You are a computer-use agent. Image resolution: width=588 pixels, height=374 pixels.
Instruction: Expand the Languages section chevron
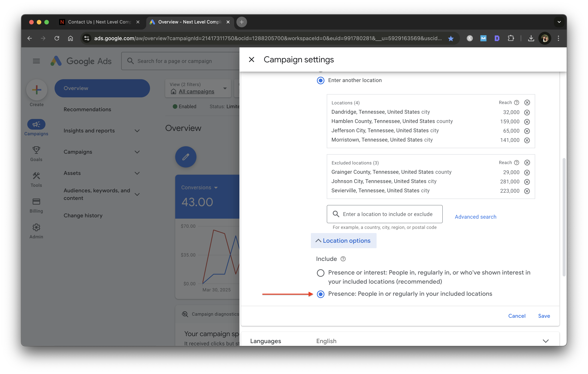coord(546,341)
